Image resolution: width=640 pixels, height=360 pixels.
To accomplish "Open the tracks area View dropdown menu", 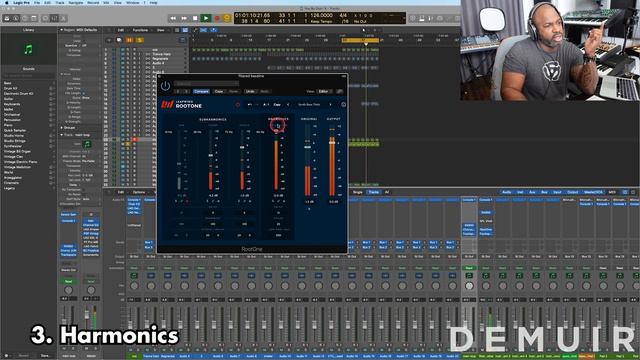I will click(x=161, y=30).
